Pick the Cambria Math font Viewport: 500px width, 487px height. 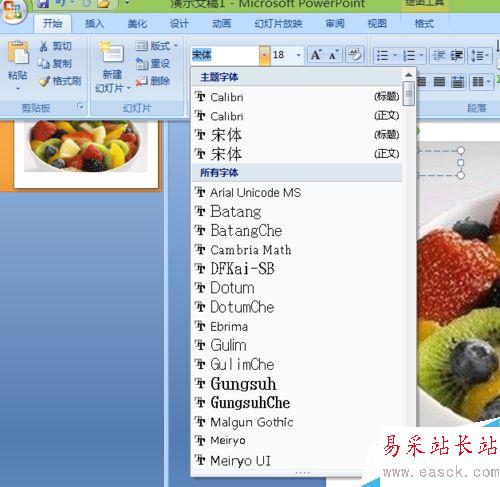pos(297,250)
